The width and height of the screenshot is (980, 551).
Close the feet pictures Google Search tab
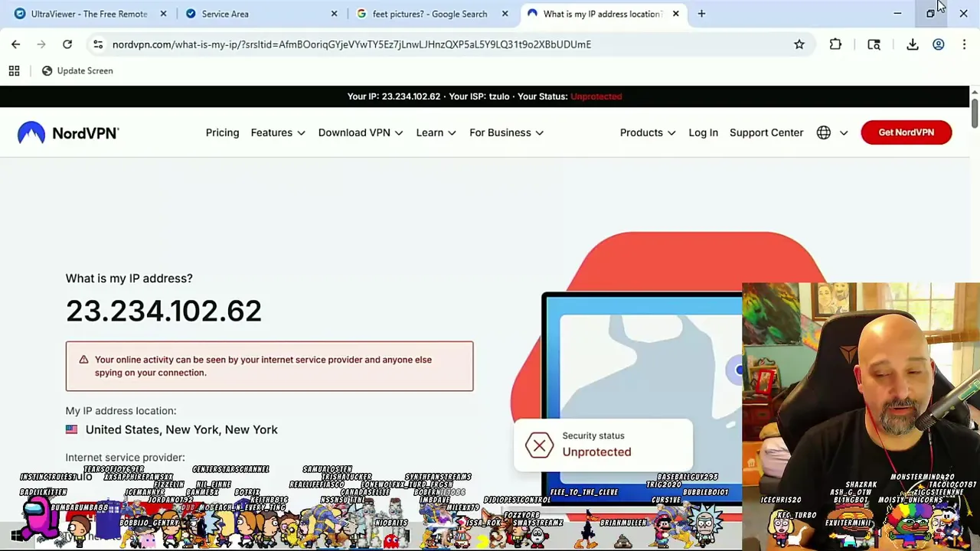(505, 14)
